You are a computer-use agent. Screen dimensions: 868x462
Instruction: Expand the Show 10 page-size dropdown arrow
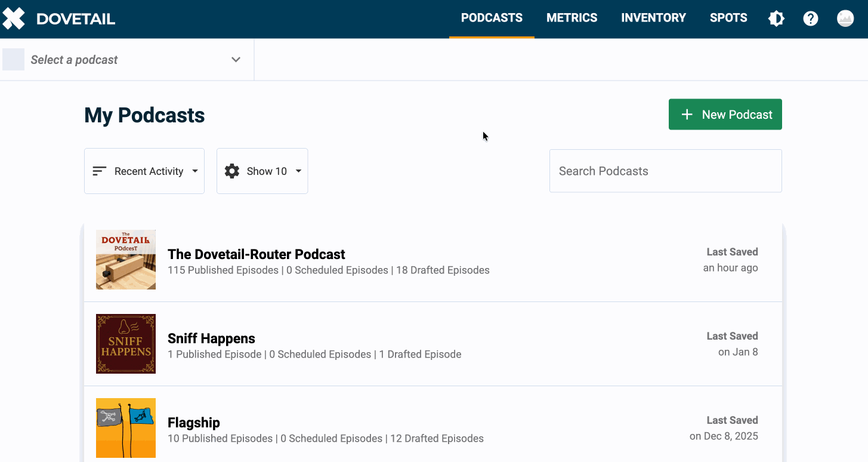(298, 171)
